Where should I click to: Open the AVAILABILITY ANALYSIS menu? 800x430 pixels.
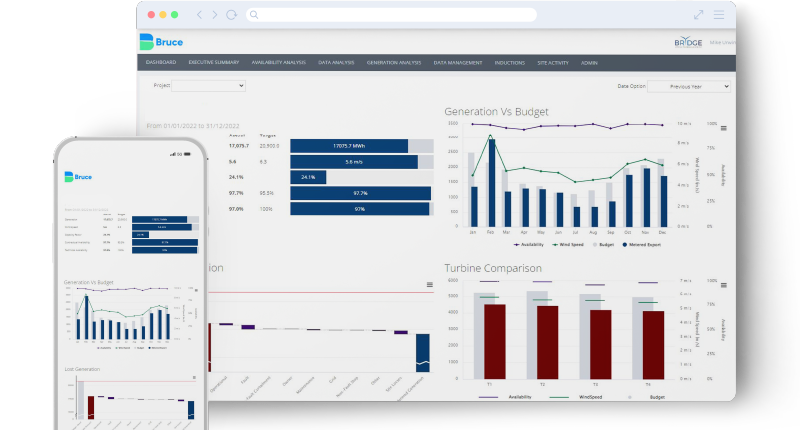[279, 62]
